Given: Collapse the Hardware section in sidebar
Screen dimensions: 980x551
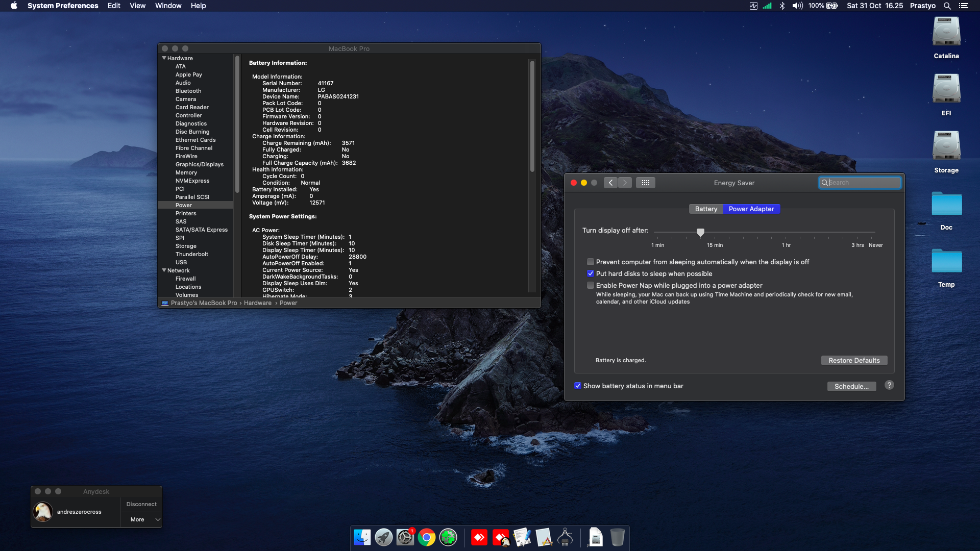Looking at the screenshot, I should pos(164,58).
